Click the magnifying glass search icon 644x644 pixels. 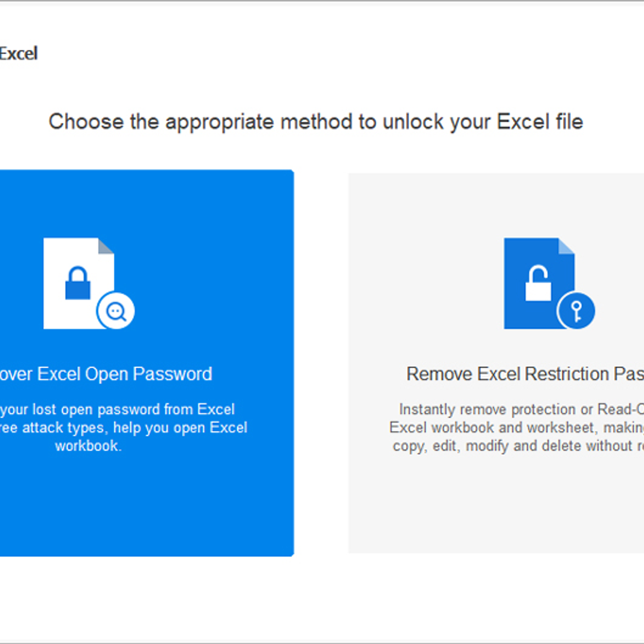click(116, 310)
